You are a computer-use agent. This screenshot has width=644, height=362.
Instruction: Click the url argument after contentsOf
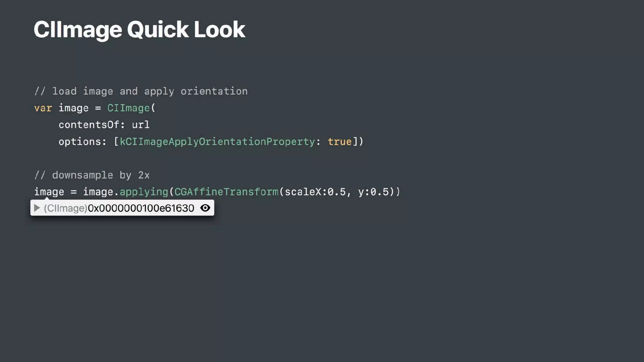(x=141, y=125)
